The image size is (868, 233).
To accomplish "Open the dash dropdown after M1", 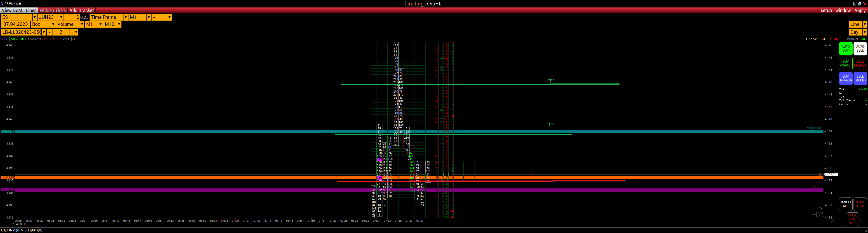I will pos(169,17).
